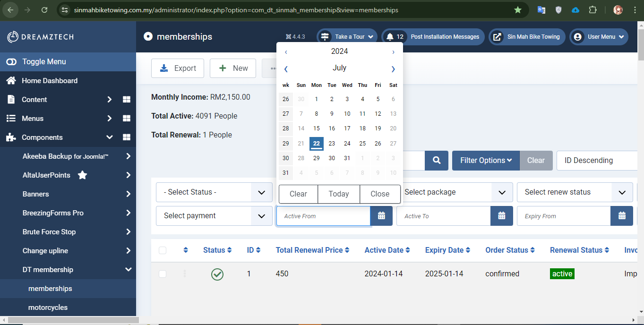Open the Sin Mah Bike Towing site link
Screen dimensions: 644x325
point(527,37)
